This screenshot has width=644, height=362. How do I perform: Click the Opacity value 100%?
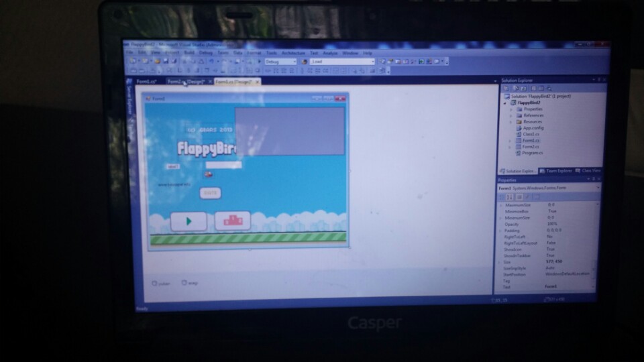pyautogui.click(x=552, y=224)
